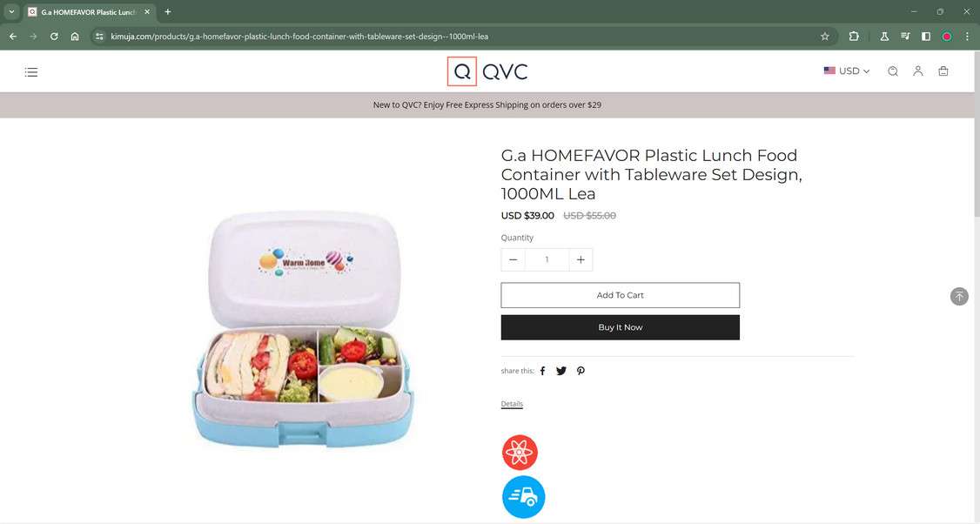
Task: Click the back-to-top arrow button
Action: pos(959,297)
